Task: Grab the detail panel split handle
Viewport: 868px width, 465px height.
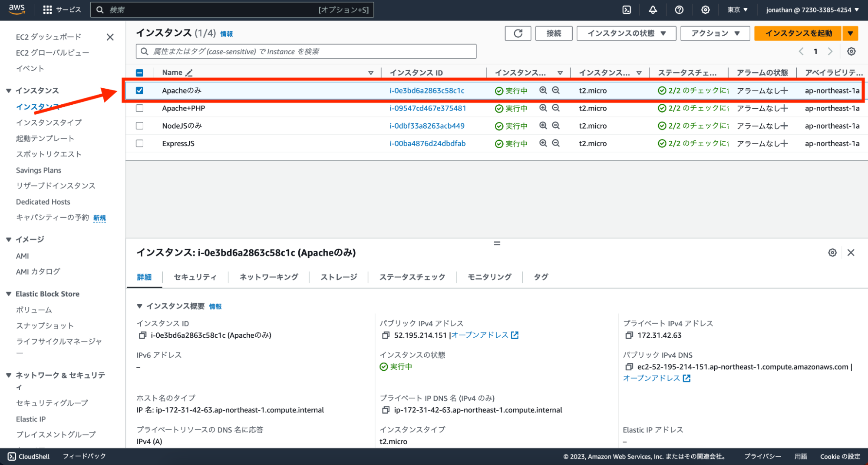Action: click(497, 243)
